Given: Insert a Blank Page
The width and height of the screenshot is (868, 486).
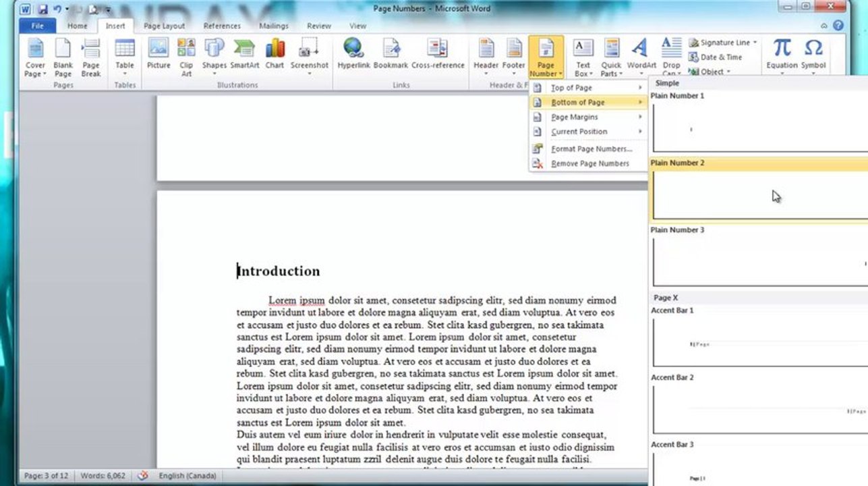Looking at the screenshot, I should click(63, 57).
